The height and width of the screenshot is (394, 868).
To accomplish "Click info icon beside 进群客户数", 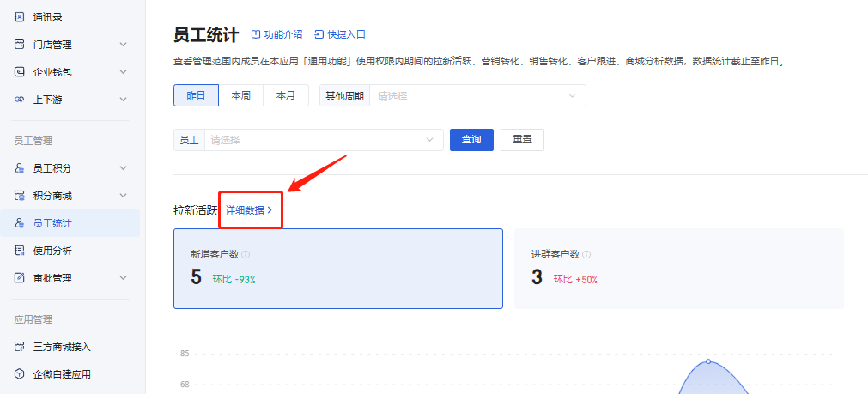I will tap(586, 255).
